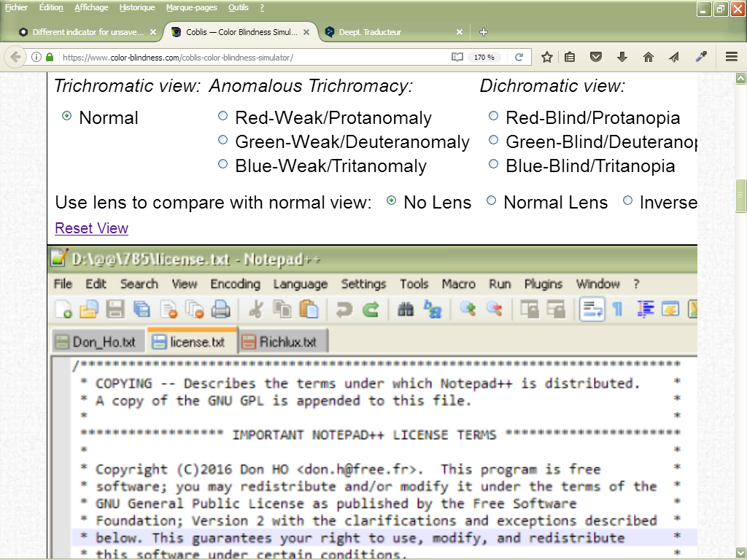Reload the current page

[519, 57]
